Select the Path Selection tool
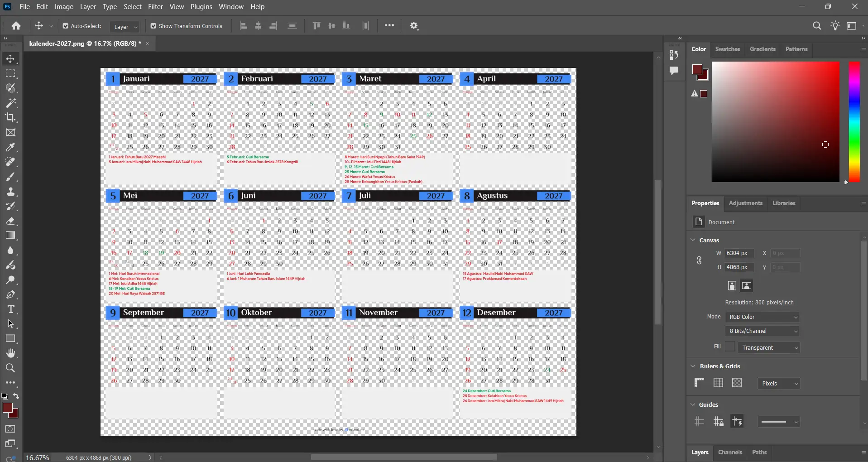868x462 pixels. click(x=10, y=324)
